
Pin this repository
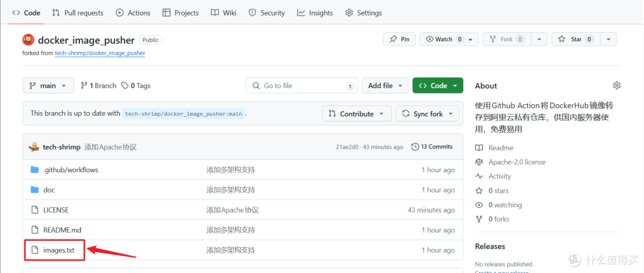coord(399,39)
